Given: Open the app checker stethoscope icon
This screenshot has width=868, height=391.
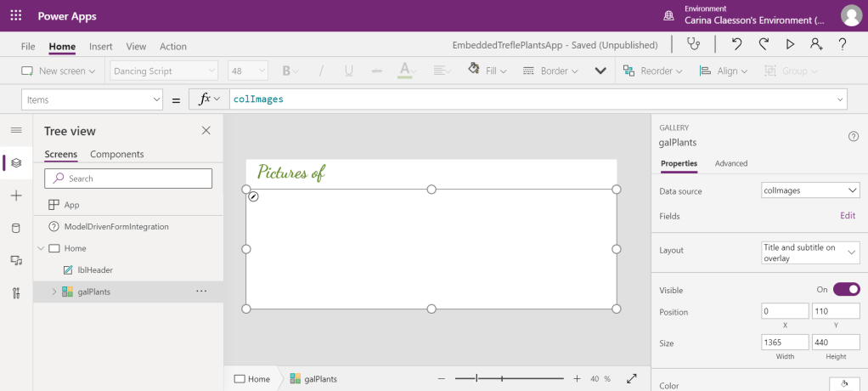Looking at the screenshot, I should pyautogui.click(x=695, y=45).
